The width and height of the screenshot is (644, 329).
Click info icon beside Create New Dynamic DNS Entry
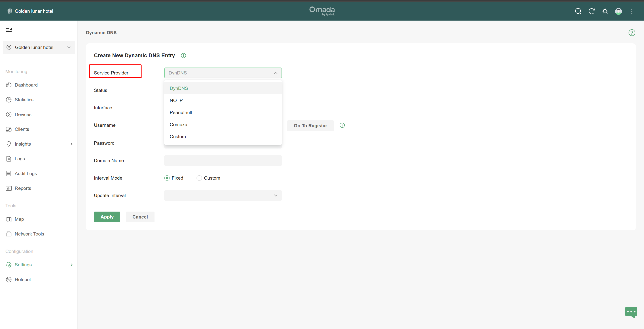coord(184,56)
